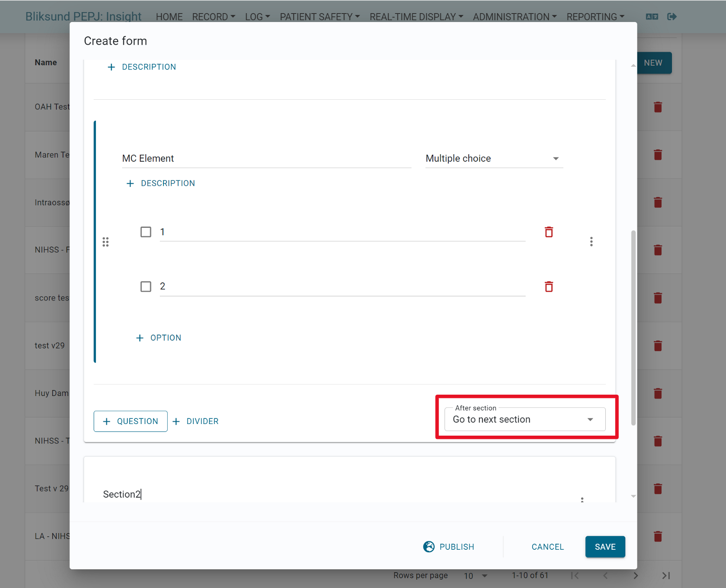Click the language switch icon
This screenshot has height=588, width=726.
tap(652, 17)
